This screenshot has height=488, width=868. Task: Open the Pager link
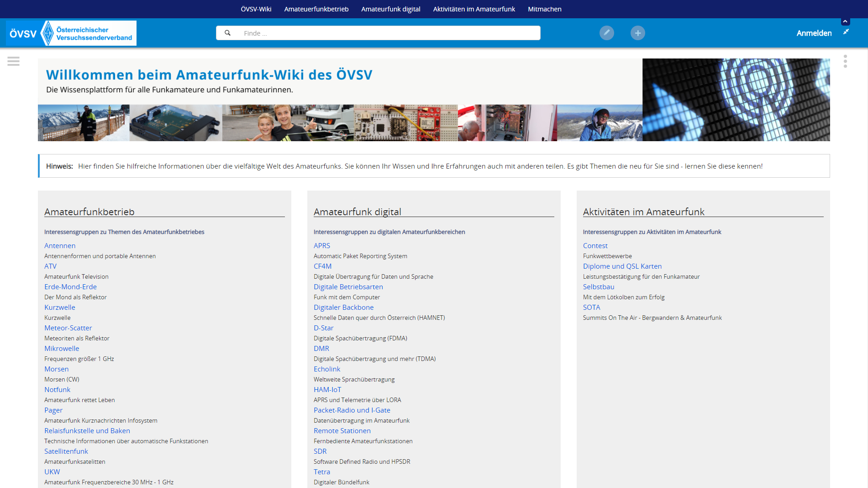53,410
